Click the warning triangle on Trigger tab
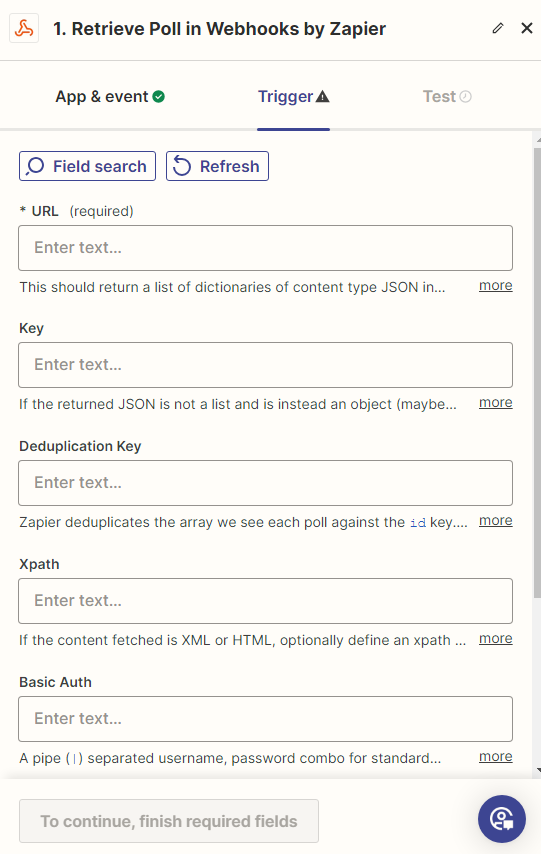The image size is (541, 854). (x=323, y=97)
